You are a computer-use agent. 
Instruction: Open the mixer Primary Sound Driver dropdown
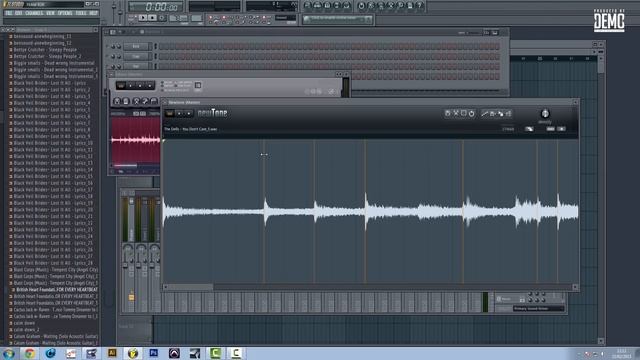click(539, 309)
